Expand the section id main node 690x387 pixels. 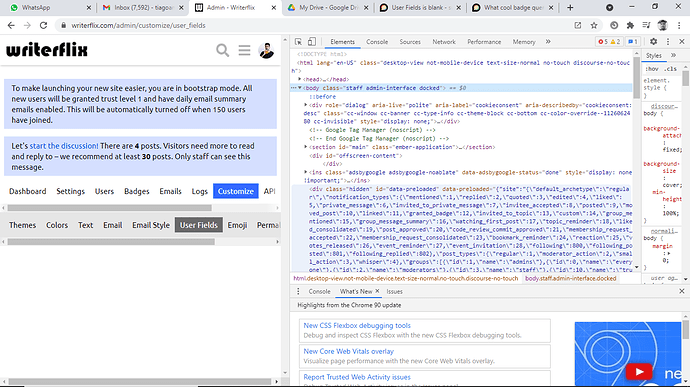306,147
